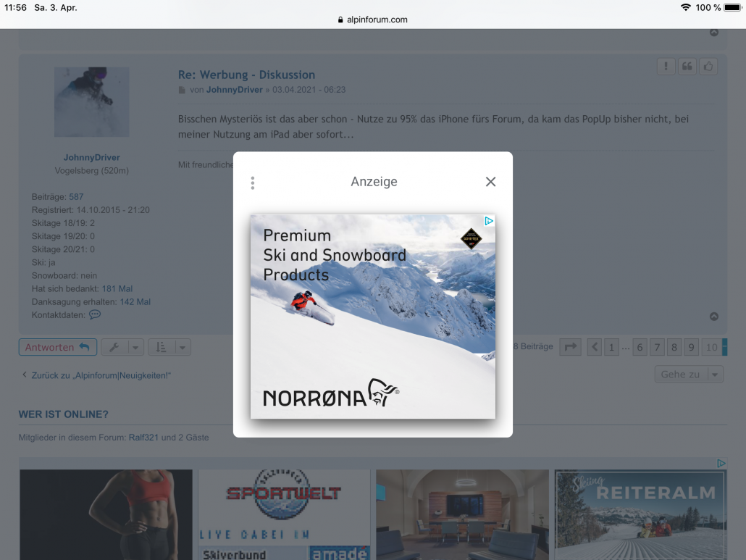The image size is (746, 560).
Task: Select page 6 in pagination
Action: [640, 348]
